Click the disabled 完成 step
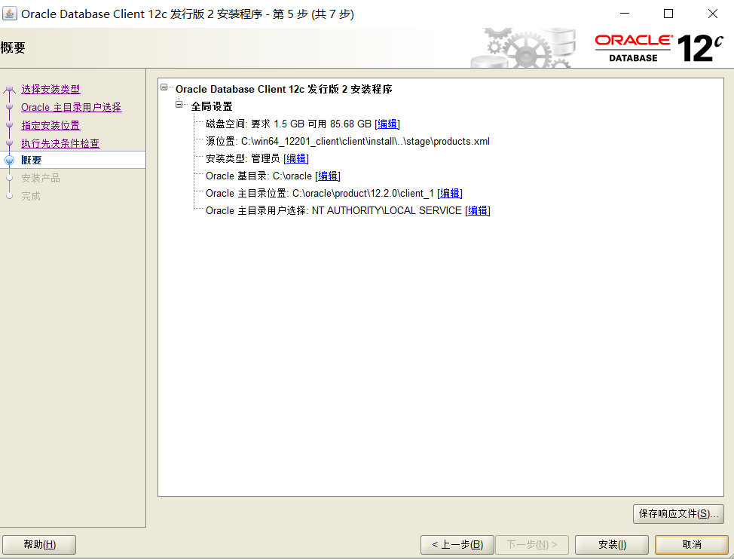734x560 pixels. pos(31,196)
